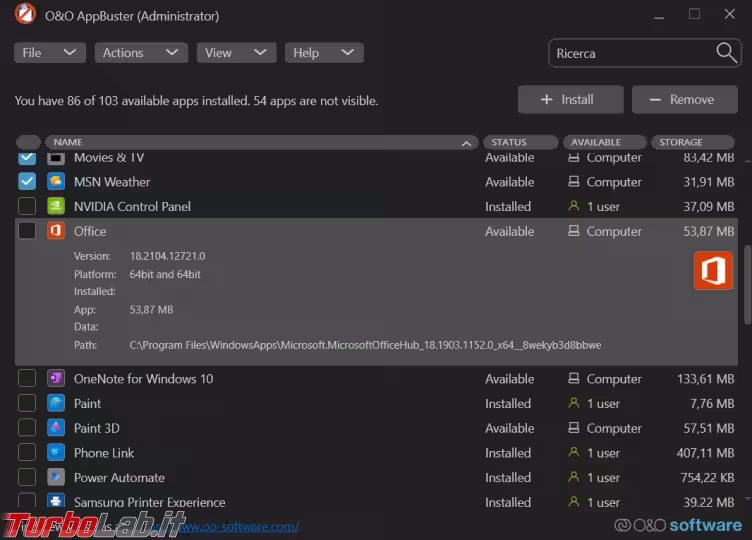
Task: Click the O&O software logo
Action: coord(678,525)
